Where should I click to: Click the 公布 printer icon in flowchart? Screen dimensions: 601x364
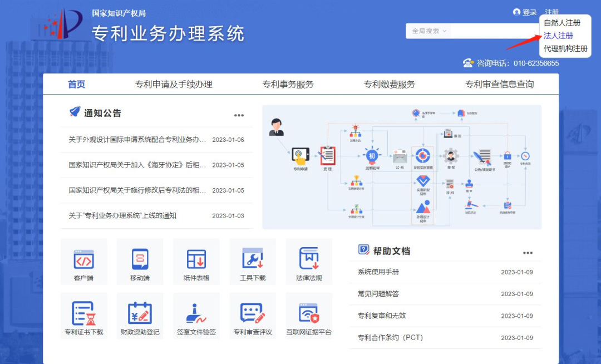tap(400, 156)
